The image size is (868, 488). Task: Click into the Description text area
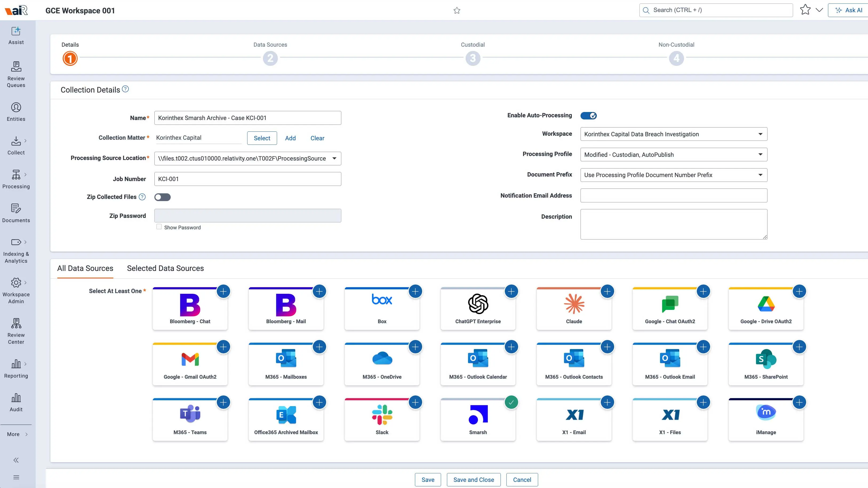tap(674, 224)
